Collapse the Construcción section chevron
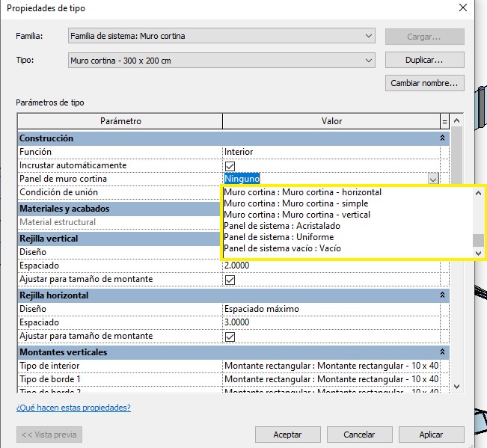The image size is (487, 448). [442, 138]
